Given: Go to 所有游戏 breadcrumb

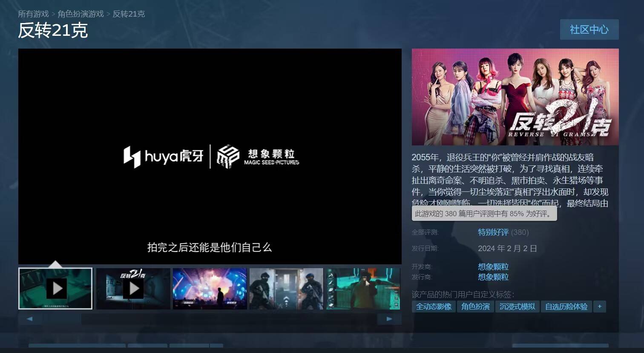Looking at the screenshot, I should (x=33, y=14).
